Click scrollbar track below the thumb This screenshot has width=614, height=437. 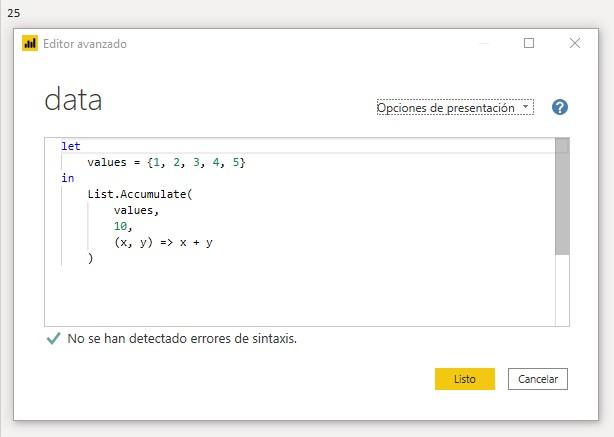click(x=562, y=290)
